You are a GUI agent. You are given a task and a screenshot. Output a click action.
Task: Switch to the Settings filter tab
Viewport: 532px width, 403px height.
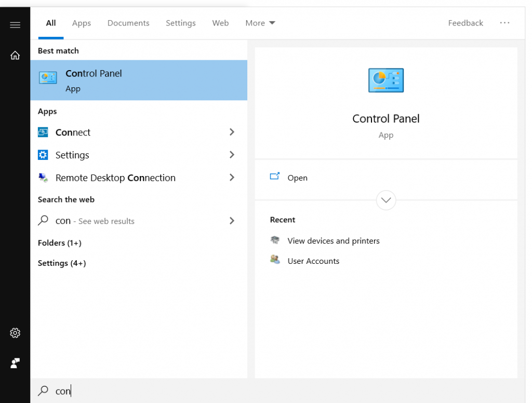pyautogui.click(x=180, y=23)
